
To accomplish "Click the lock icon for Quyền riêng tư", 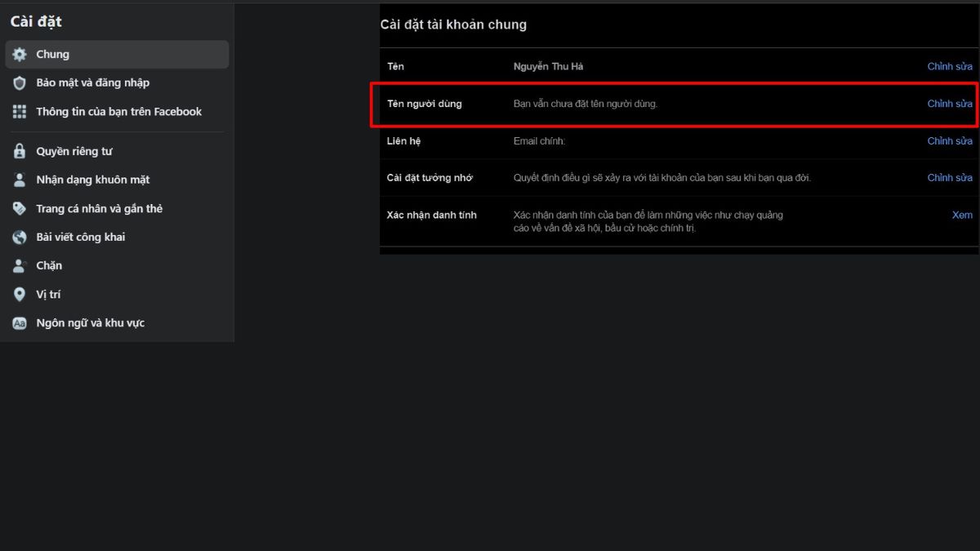I will [20, 151].
